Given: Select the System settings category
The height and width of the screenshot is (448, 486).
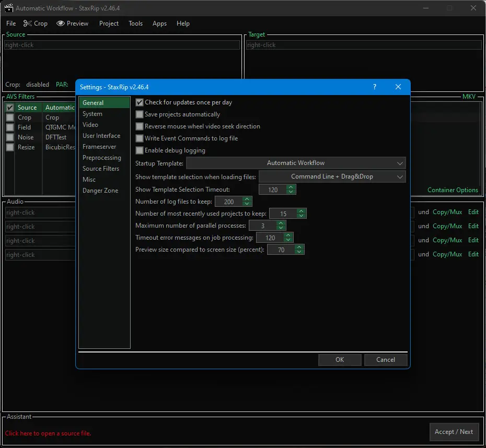Looking at the screenshot, I should click(x=104, y=114).
